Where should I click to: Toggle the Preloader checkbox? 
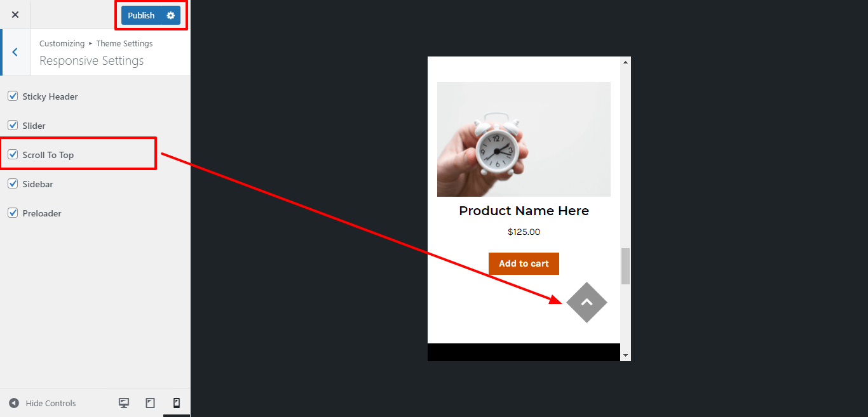pyautogui.click(x=13, y=213)
